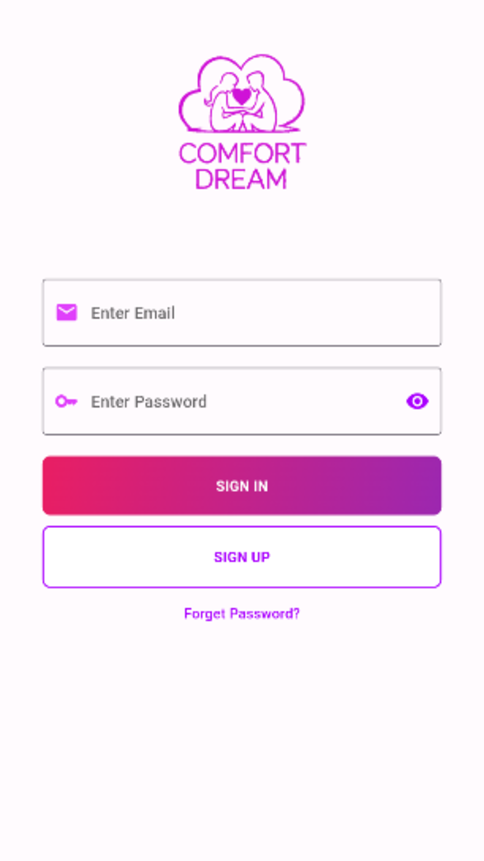Image resolution: width=484 pixels, height=861 pixels.
Task: Select the word COMFORT in the logo
Action: [242, 153]
